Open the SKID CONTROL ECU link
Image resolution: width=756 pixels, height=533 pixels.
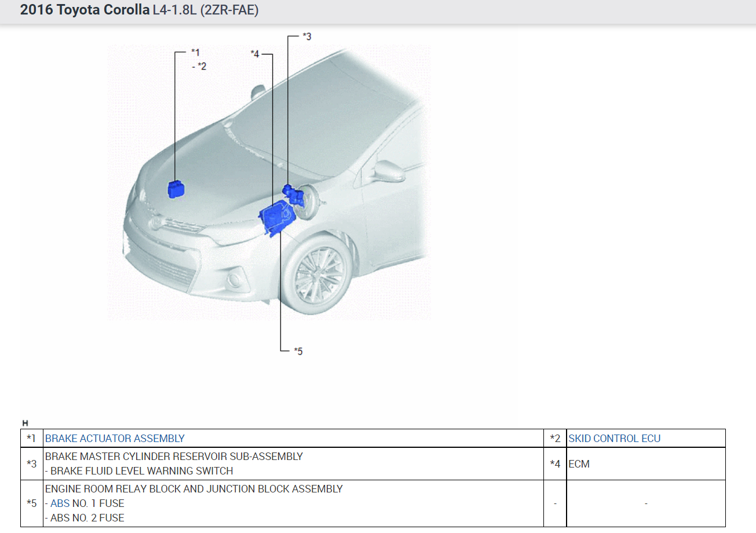[x=614, y=439]
